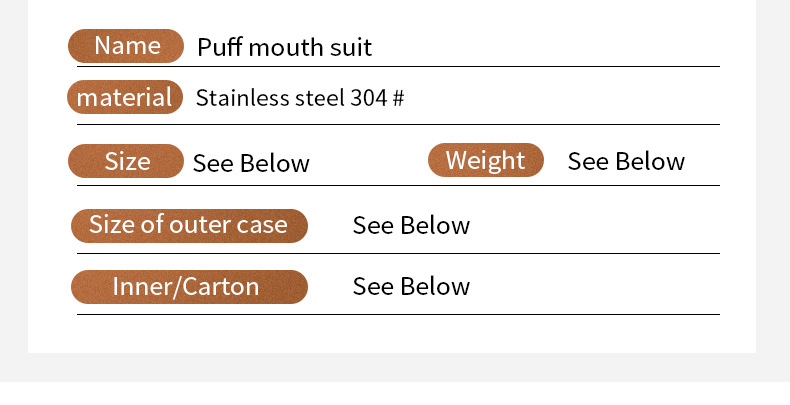Viewport: 790px width, 405px height.
Task: Click the Inner/Carton badge
Action: [189, 287]
